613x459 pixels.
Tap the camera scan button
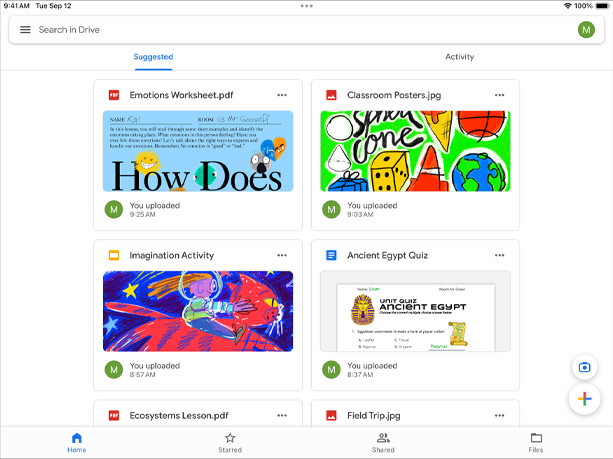(x=583, y=367)
